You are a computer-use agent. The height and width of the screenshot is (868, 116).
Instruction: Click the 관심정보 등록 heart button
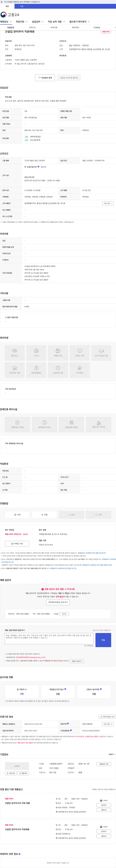45,78
